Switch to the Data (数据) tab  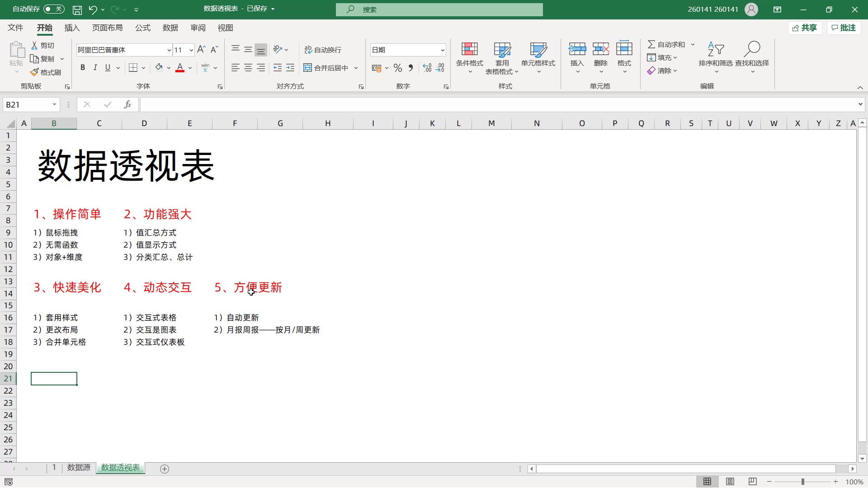tap(170, 28)
